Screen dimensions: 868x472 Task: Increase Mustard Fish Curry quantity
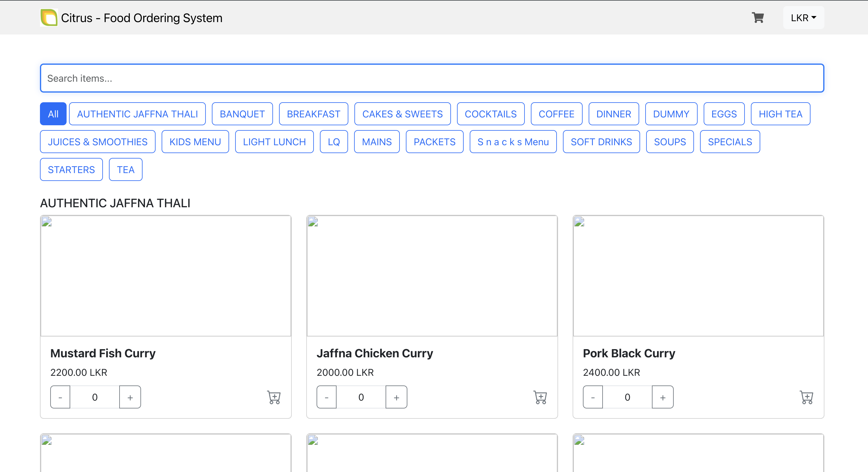130,397
